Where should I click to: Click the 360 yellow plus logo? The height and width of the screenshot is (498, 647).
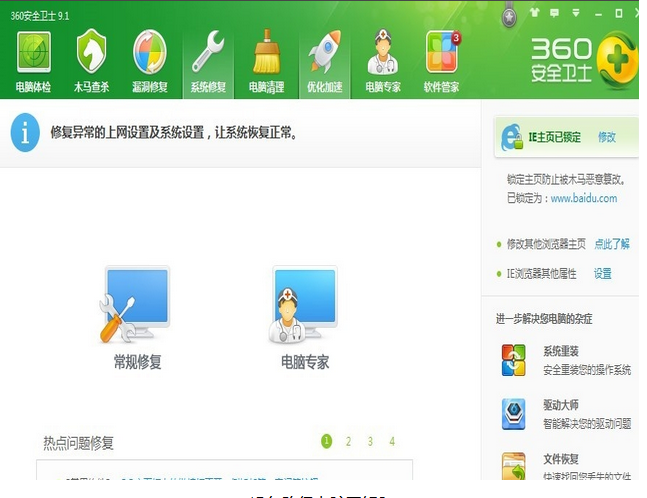[x=617, y=60]
